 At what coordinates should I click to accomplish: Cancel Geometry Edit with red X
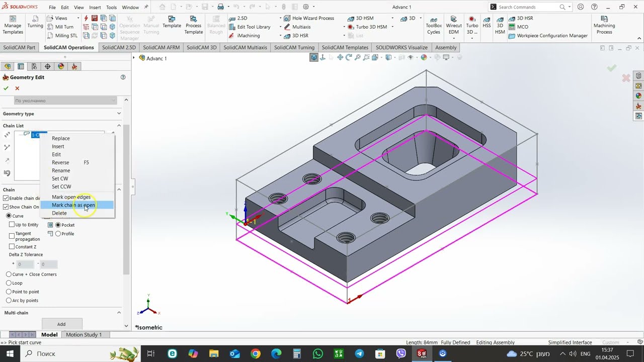tap(17, 88)
